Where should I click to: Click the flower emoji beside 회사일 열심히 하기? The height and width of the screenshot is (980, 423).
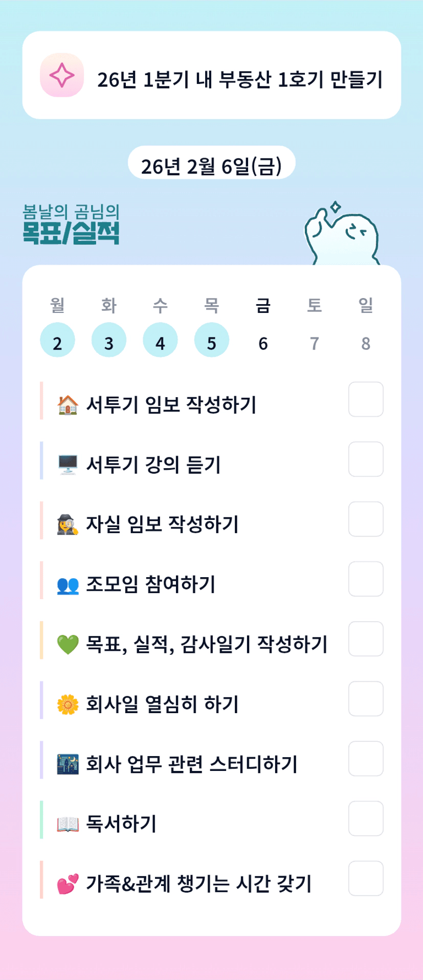68,704
